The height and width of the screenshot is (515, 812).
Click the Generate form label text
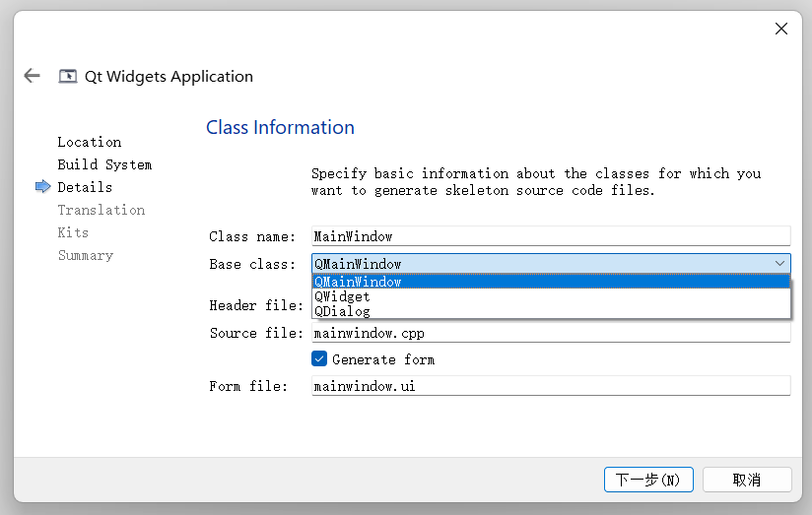coord(383,359)
